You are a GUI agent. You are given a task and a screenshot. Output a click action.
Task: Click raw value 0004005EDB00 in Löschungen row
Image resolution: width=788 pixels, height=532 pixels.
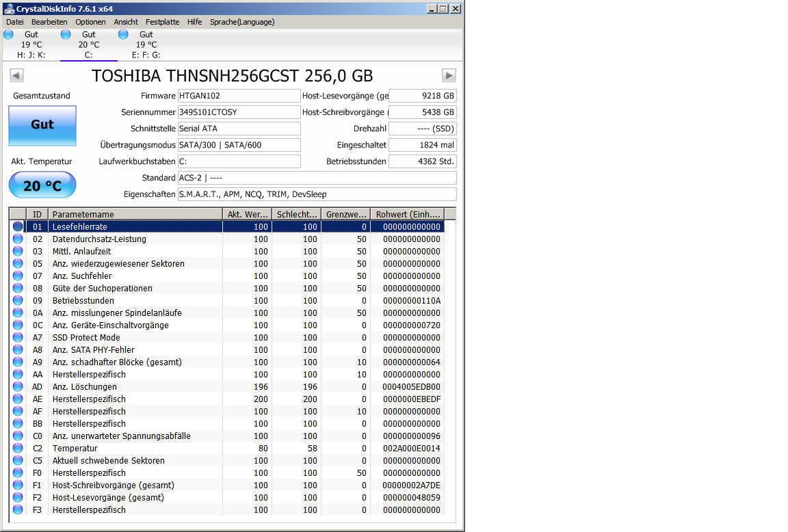pyautogui.click(x=411, y=386)
